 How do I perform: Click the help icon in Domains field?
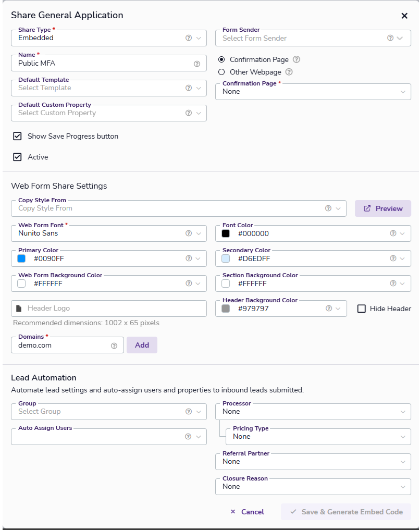[114, 346]
